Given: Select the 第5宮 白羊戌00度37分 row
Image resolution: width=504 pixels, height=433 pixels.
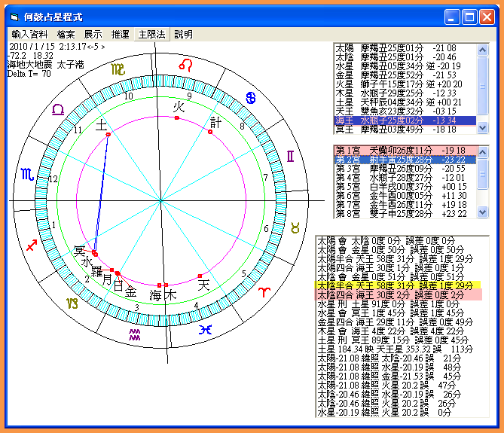Looking at the screenshot, I should [x=405, y=186].
